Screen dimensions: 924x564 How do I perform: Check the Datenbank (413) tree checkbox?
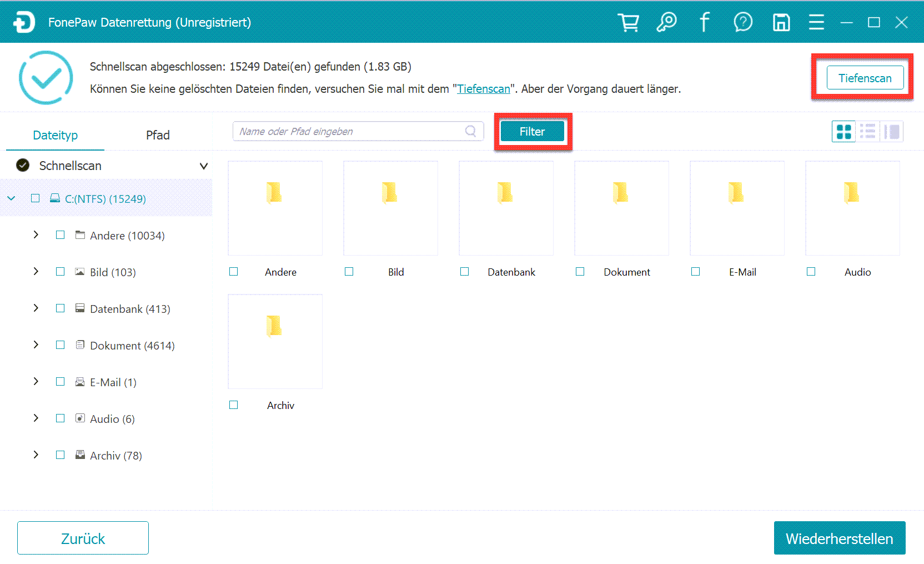point(61,308)
